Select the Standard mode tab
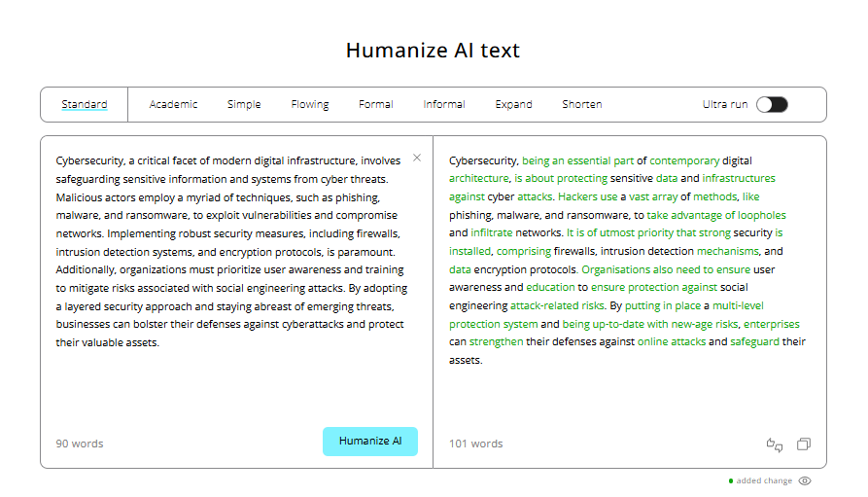The image size is (868, 497). (85, 105)
